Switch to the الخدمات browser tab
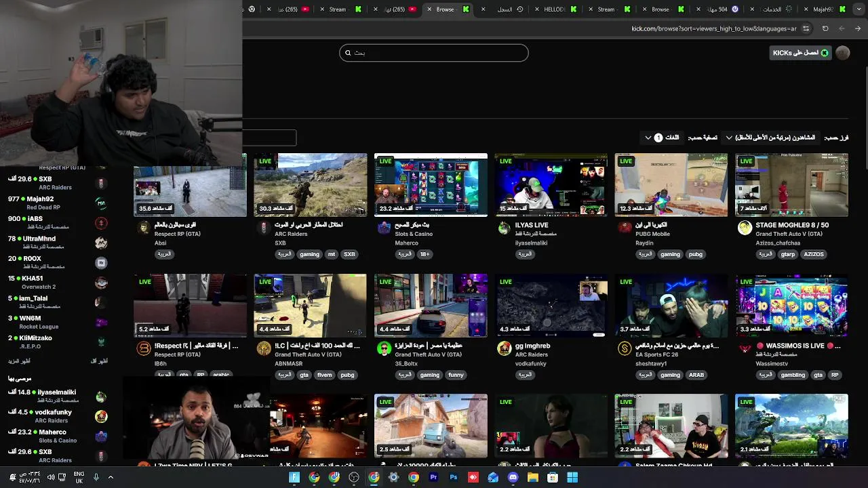Image resolution: width=868 pixels, height=488 pixels. [x=771, y=9]
